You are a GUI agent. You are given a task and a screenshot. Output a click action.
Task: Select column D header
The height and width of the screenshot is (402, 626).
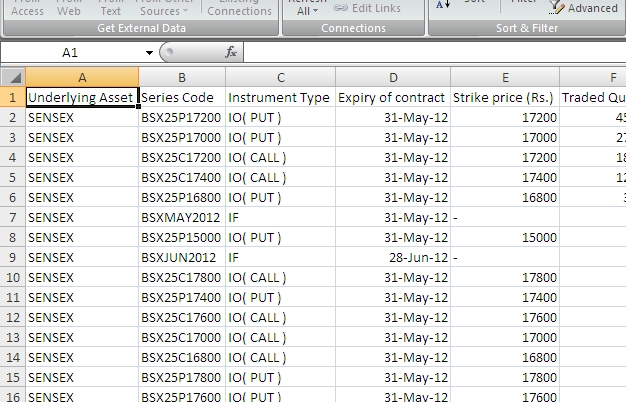pos(393,77)
